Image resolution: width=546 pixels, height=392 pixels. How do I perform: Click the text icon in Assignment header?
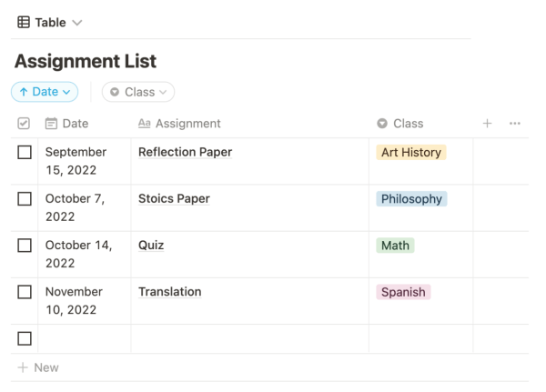(x=144, y=124)
